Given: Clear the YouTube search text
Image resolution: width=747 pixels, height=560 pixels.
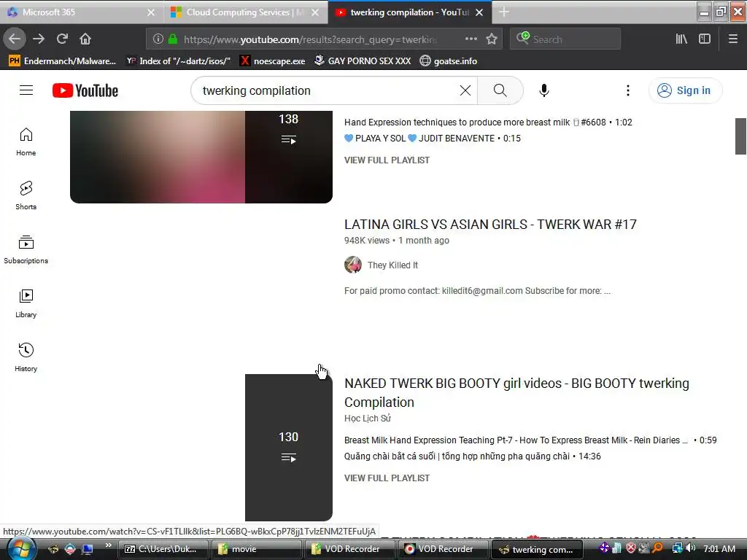Looking at the screenshot, I should coord(465,90).
